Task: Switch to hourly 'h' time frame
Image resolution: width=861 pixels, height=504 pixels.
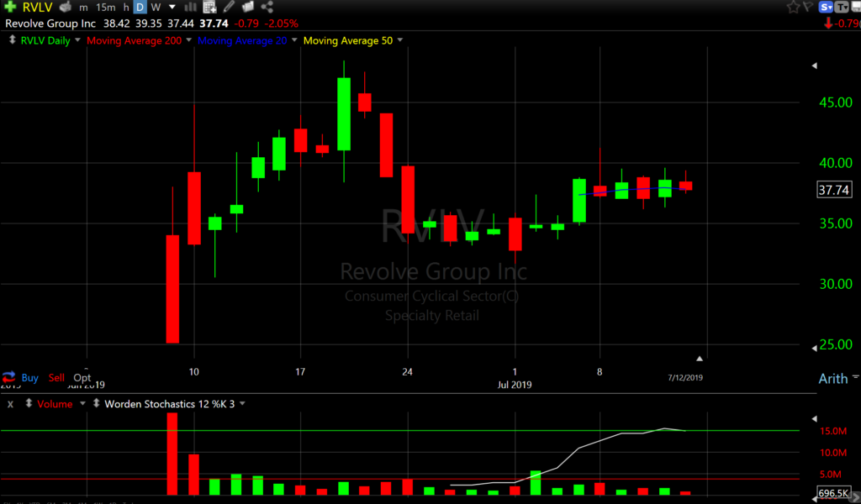Action: [126, 7]
